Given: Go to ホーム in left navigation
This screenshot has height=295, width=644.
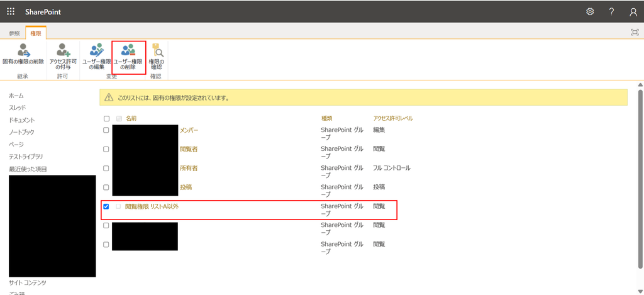Looking at the screenshot, I should pyautogui.click(x=16, y=96).
